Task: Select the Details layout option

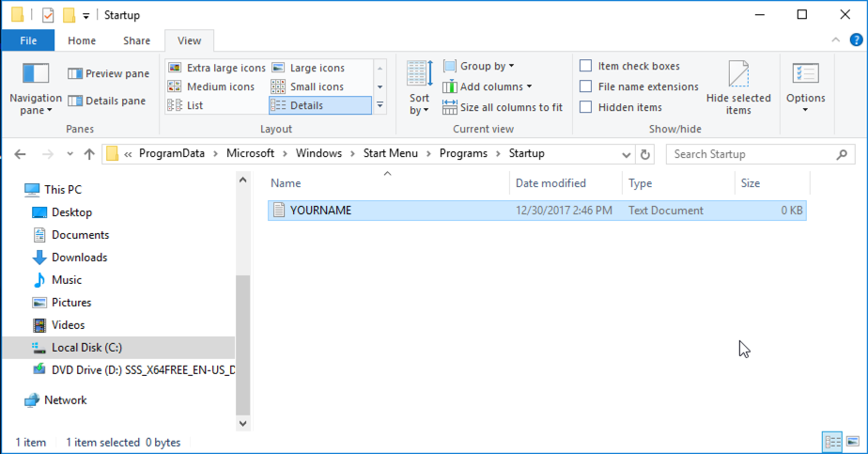Action: 320,105
